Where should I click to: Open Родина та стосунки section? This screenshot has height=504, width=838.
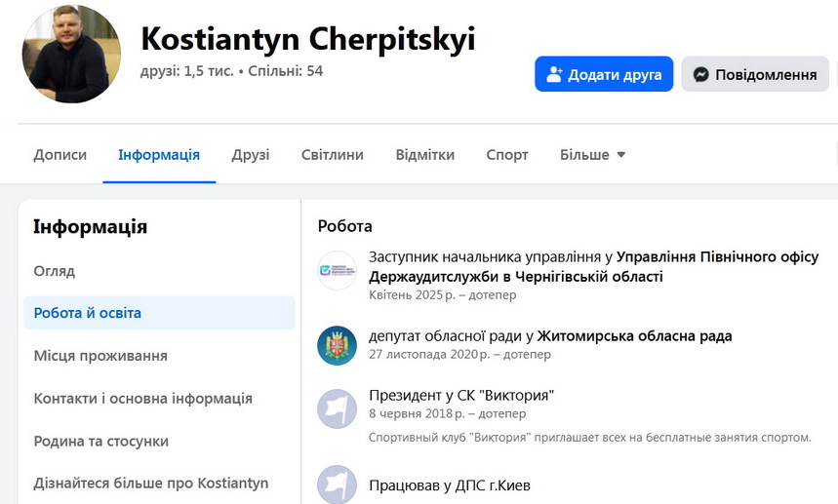pos(101,441)
